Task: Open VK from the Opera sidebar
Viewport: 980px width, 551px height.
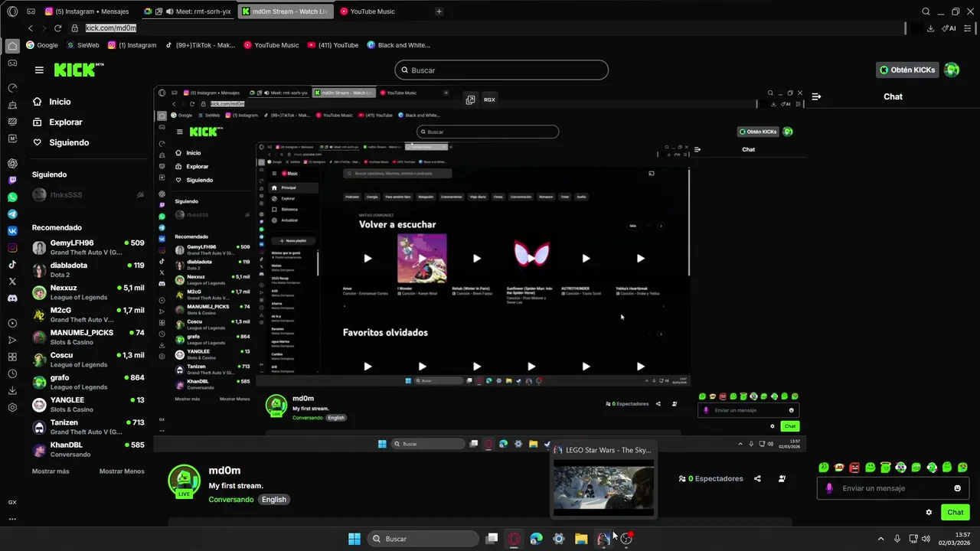Action: pos(12,231)
